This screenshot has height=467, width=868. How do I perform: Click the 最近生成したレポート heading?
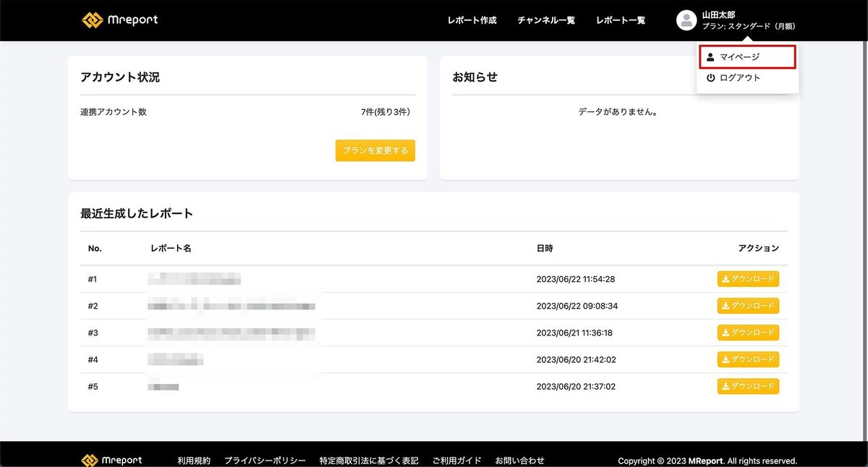(x=137, y=213)
